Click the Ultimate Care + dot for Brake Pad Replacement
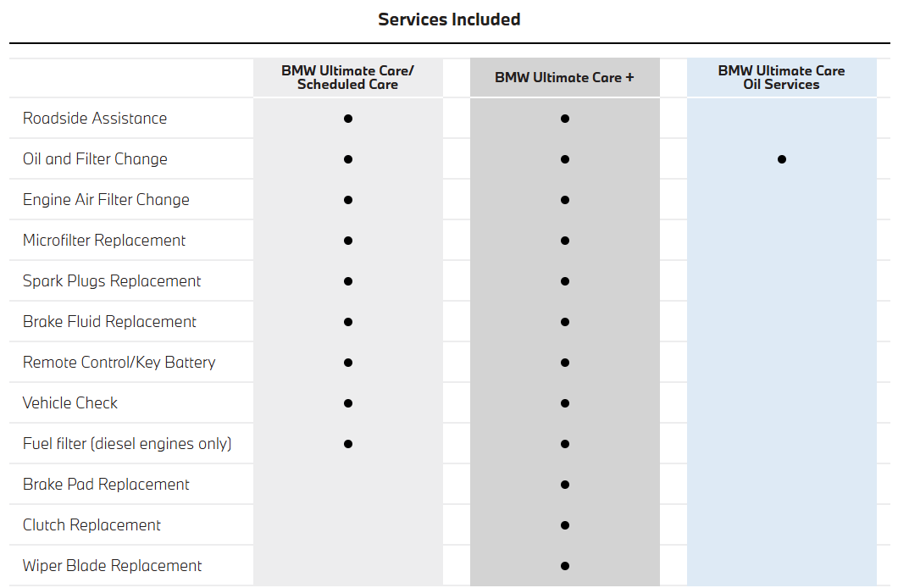The image size is (898, 588). coord(564,485)
